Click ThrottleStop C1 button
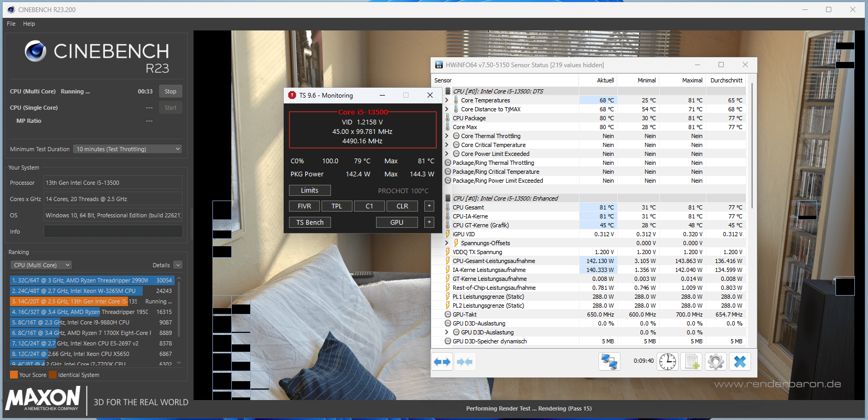The height and width of the screenshot is (420, 868). 369,206
